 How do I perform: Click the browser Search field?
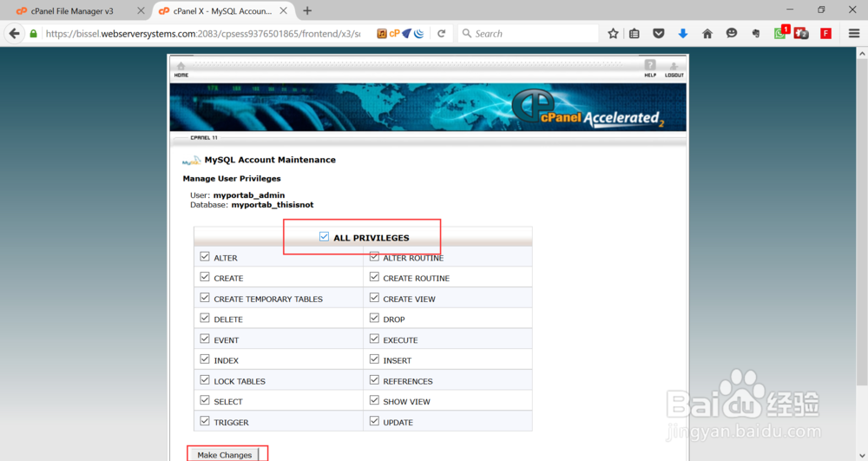coord(529,34)
